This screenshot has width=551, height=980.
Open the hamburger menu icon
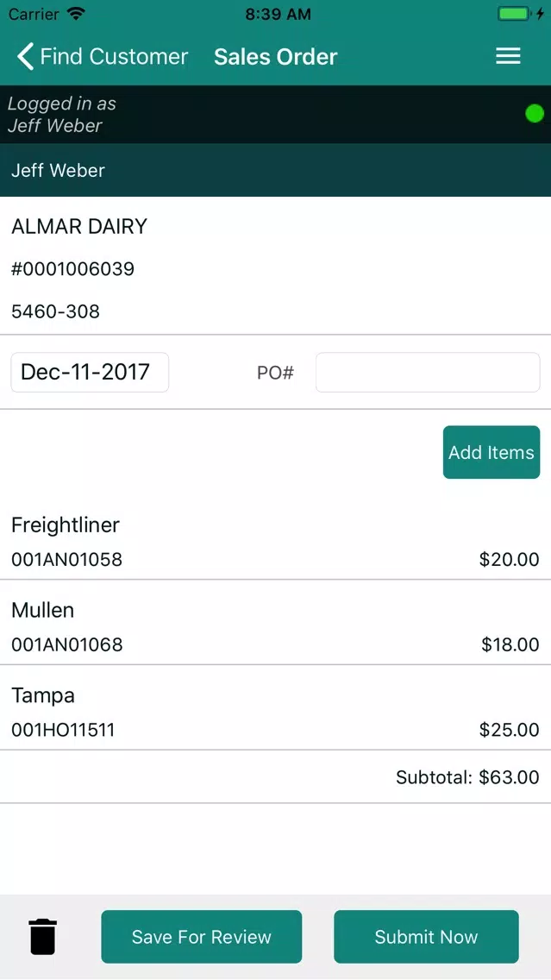508,56
